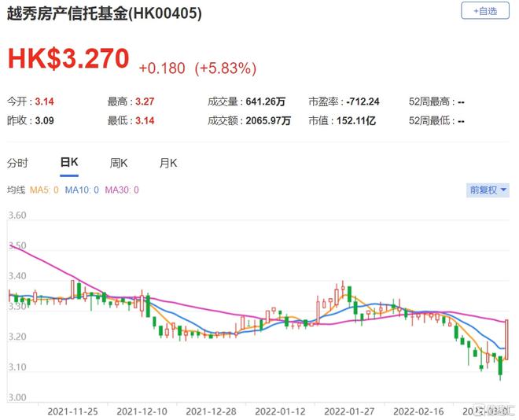Click the 今开 opening price 3.14
Viewport: 519px width, 420px height.
point(44,101)
